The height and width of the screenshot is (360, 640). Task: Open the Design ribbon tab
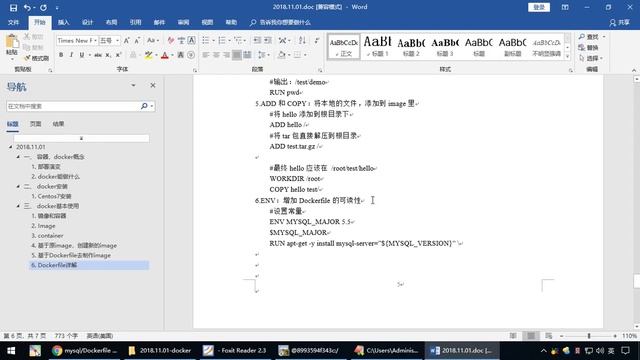(87, 22)
